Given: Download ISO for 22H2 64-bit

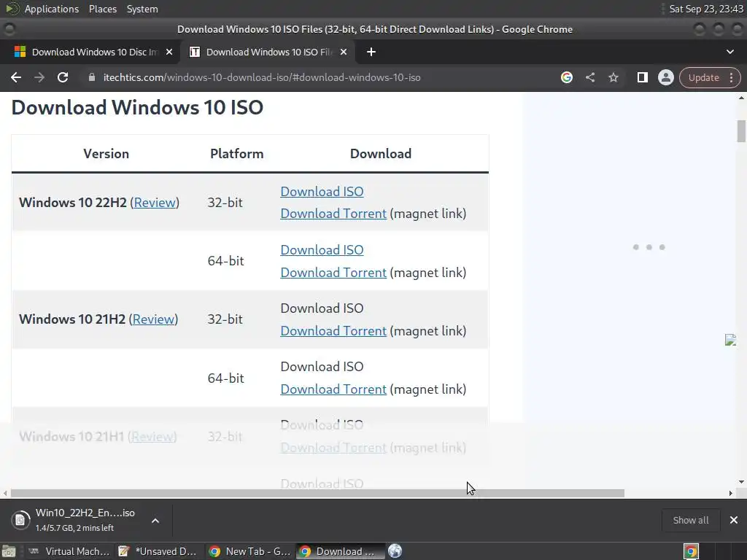Looking at the screenshot, I should coord(322,250).
